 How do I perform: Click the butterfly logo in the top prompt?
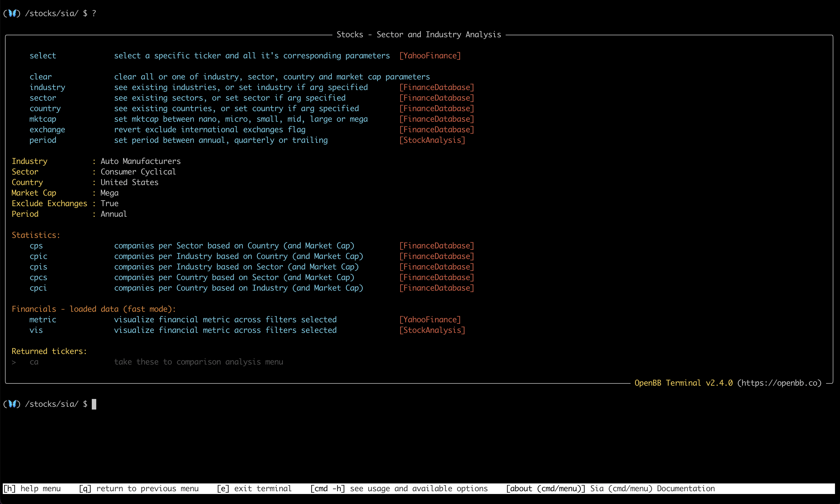(x=12, y=13)
